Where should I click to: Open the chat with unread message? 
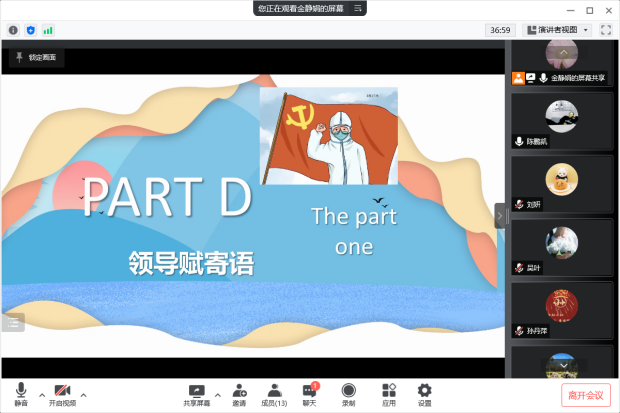[310, 394]
